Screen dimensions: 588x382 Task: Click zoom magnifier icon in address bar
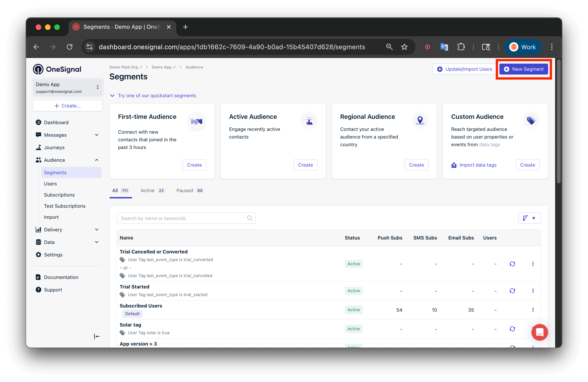click(x=389, y=47)
